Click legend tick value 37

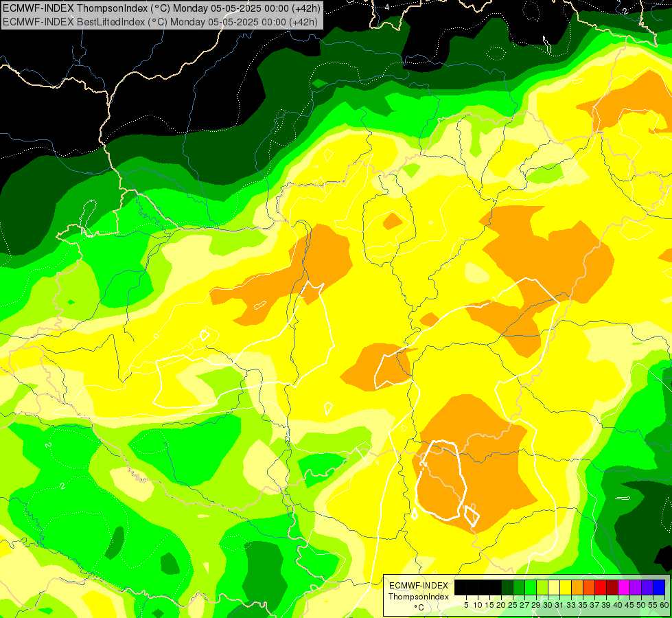[x=594, y=605]
